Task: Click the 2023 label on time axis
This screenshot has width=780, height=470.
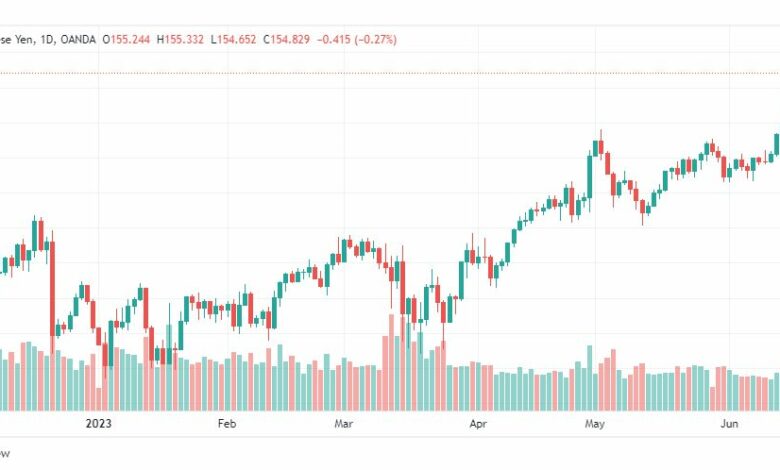Action: (x=98, y=424)
